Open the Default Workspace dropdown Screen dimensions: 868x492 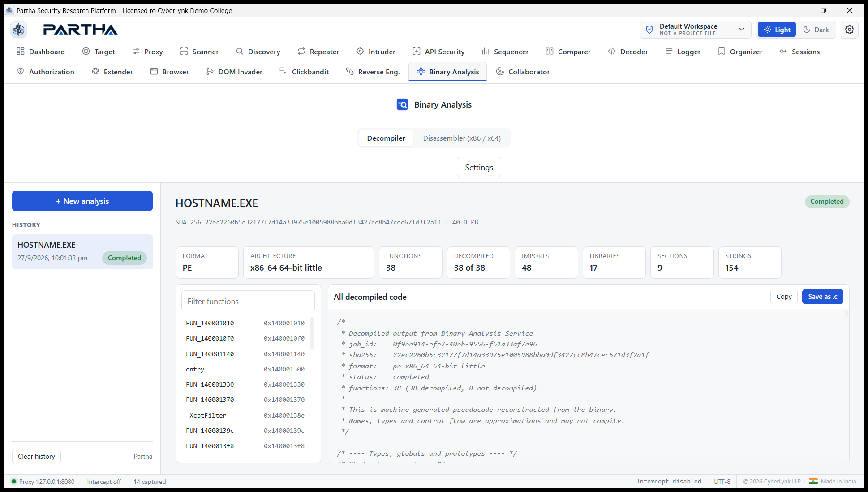(696, 30)
